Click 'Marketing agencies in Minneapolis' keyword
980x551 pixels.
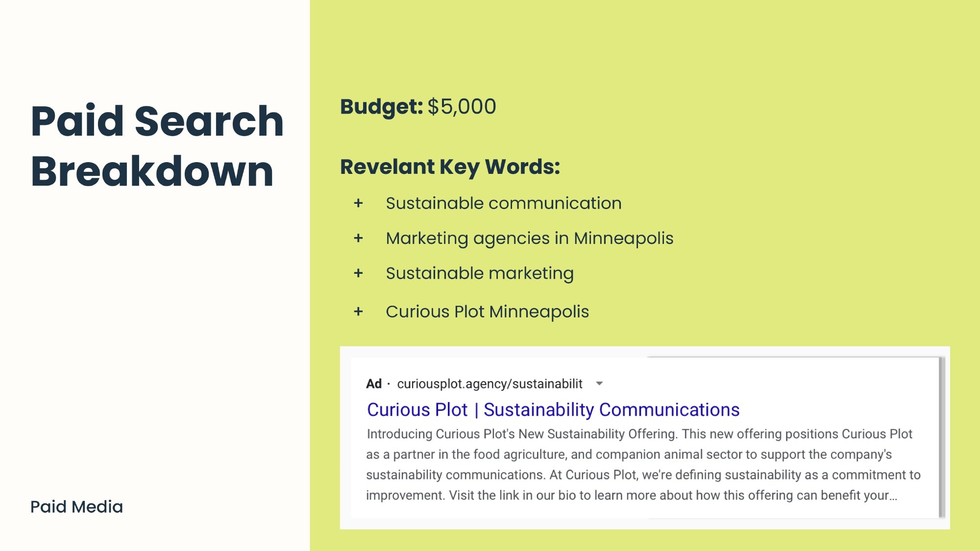point(530,239)
